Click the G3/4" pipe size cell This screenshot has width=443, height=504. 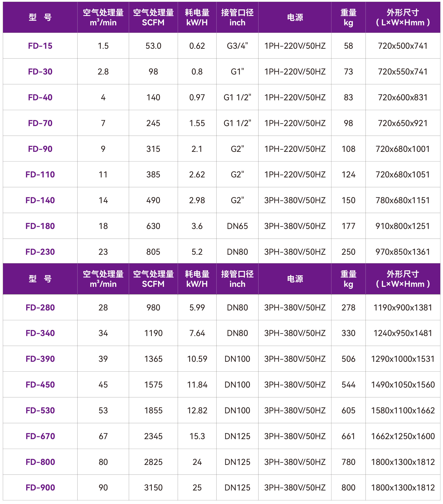pyautogui.click(x=237, y=46)
